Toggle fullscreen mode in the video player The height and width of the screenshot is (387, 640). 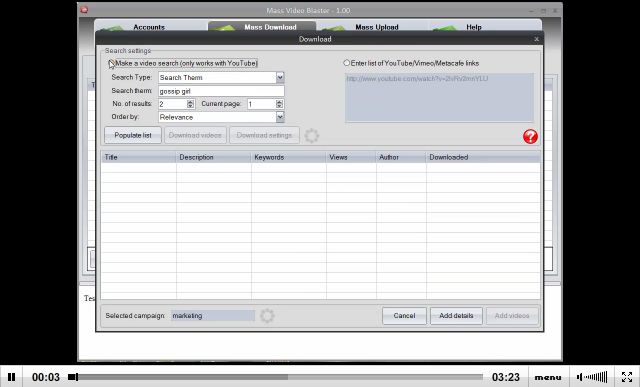[x=627, y=377]
